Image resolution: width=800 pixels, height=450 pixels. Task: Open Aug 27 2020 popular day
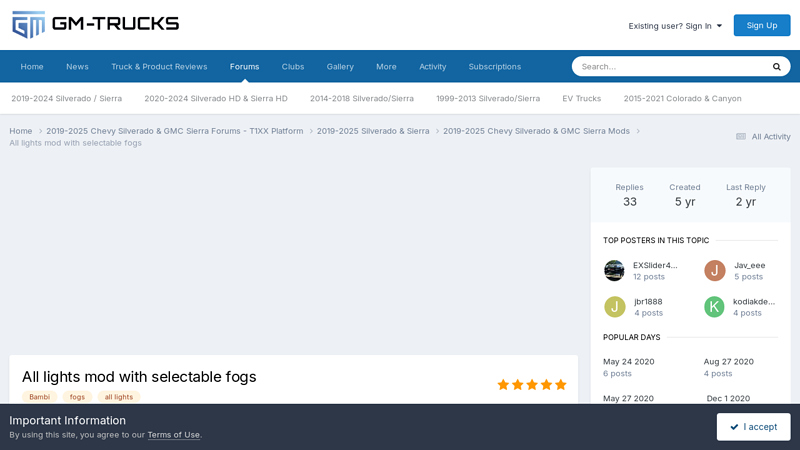click(729, 362)
